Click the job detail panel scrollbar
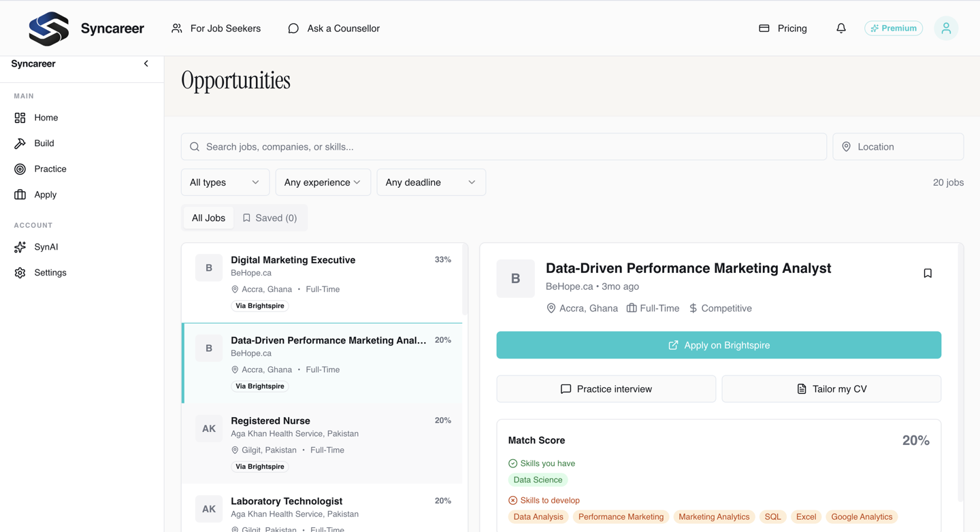980x532 pixels. (961, 373)
